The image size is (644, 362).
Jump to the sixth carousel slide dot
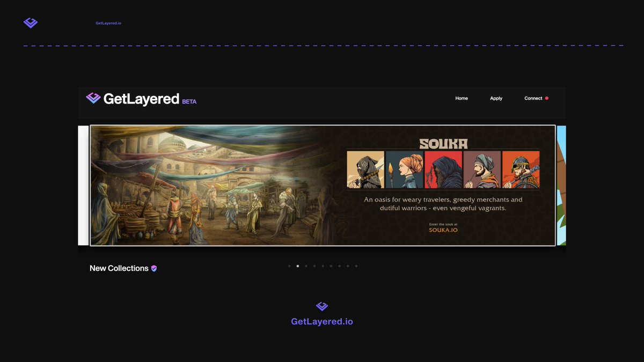(x=331, y=266)
